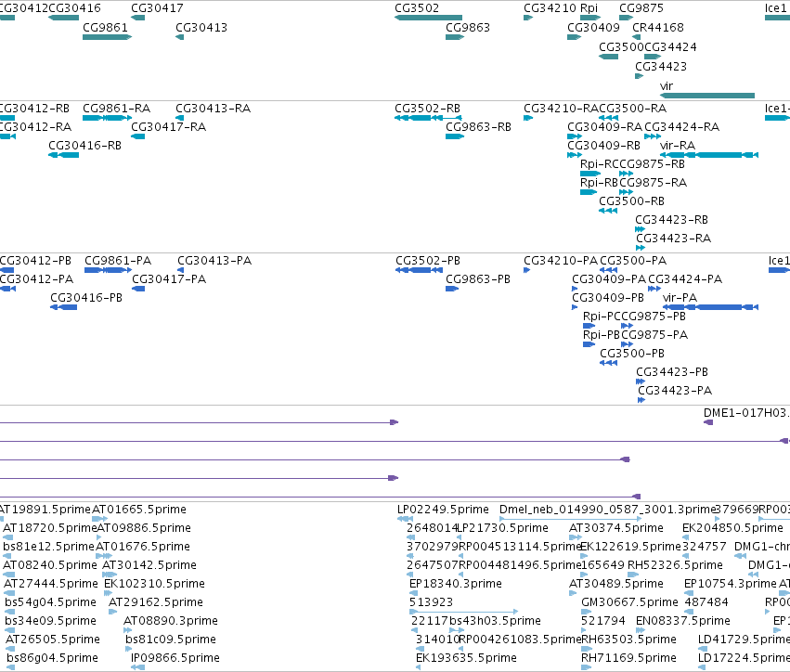Click the CG34423 gene label

tap(661, 67)
